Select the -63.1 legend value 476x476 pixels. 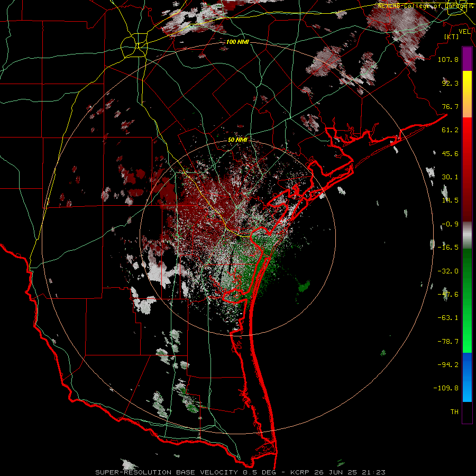tap(448, 317)
